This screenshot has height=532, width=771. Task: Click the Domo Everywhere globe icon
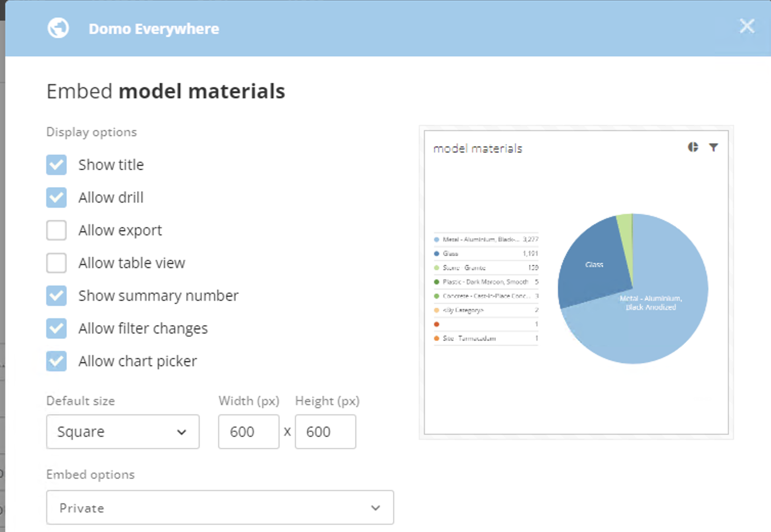point(58,28)
